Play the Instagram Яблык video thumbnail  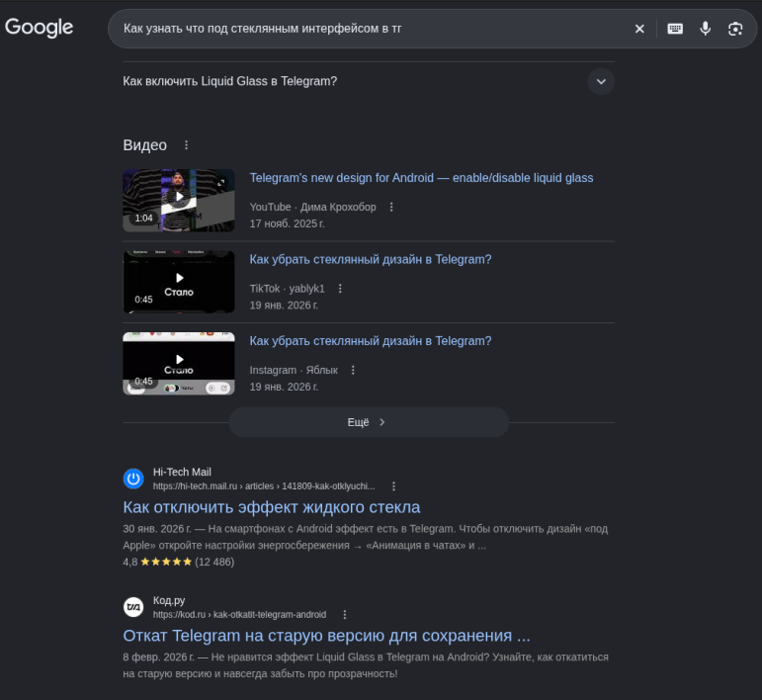pyautogui.click(x=179, y=364)
